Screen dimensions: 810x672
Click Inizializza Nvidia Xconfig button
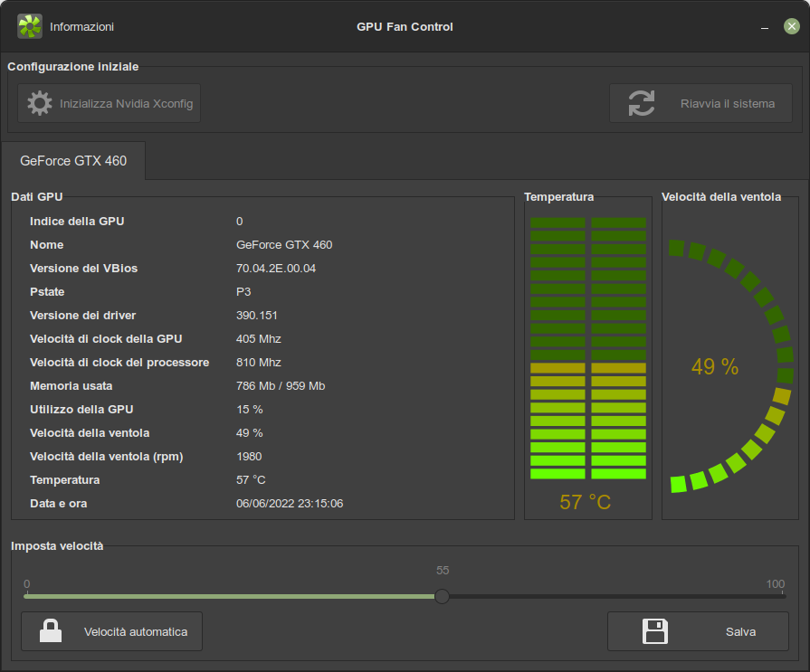[x=109, y=103]
